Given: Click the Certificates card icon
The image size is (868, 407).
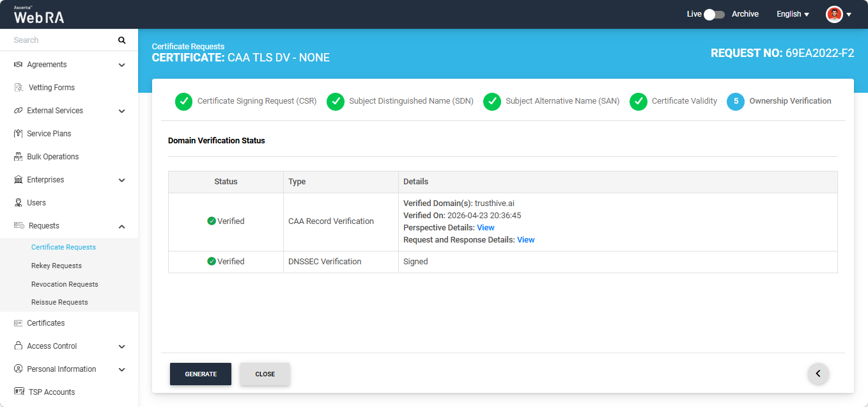Looking at the screenshot, I should tap(19, 323).
